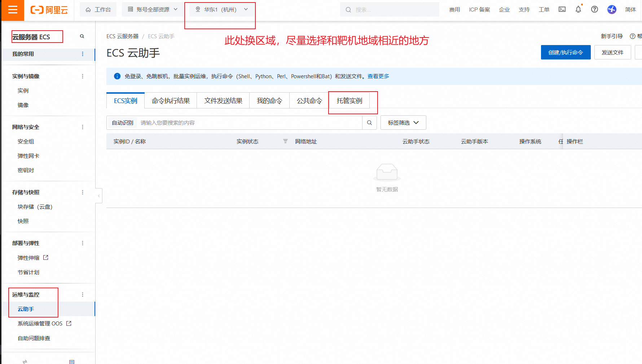
Task: Expand the 账号全部资源 resource dropdown
Action: (x=153, y=10)
